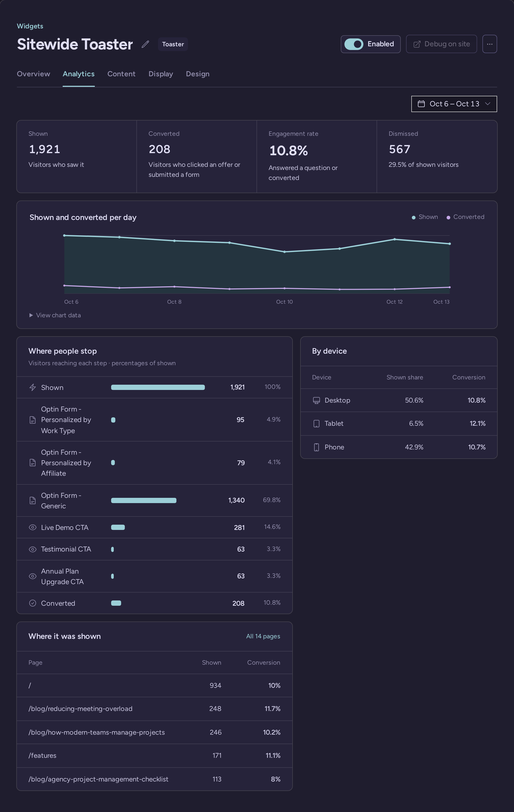Expand View chart data disclosure
This screenshot has height=812, width=514.
coord(55,315)
